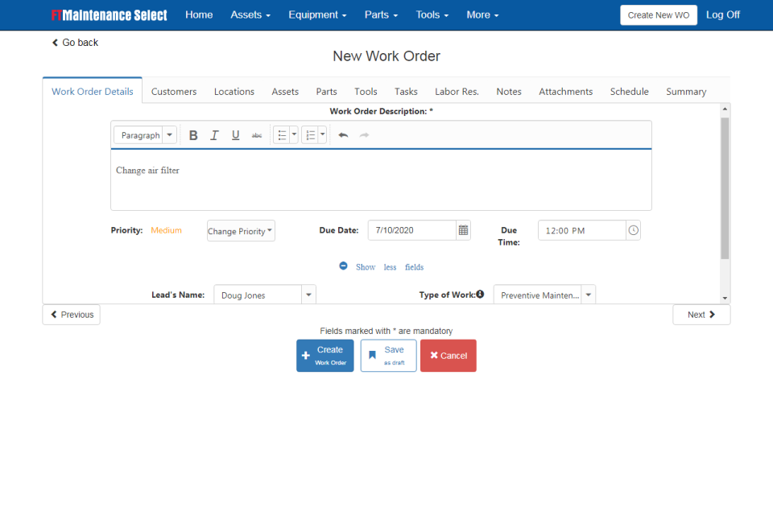The width and height of the screenshot is (773, 532).
Task: Click the Medium priority value text
Action: click(166, 230)
